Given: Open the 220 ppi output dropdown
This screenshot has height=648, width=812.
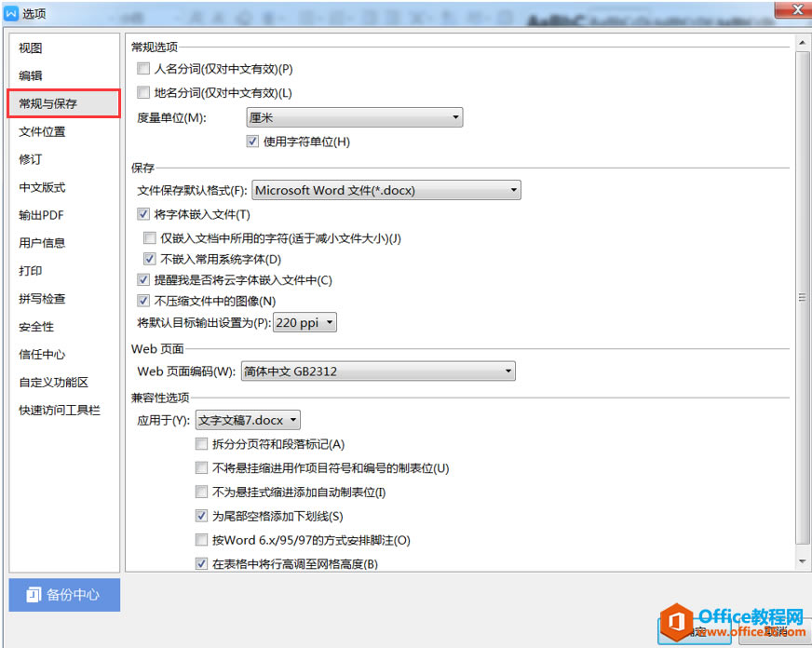Looking at the screenshot, I should [x=304, y=322].
